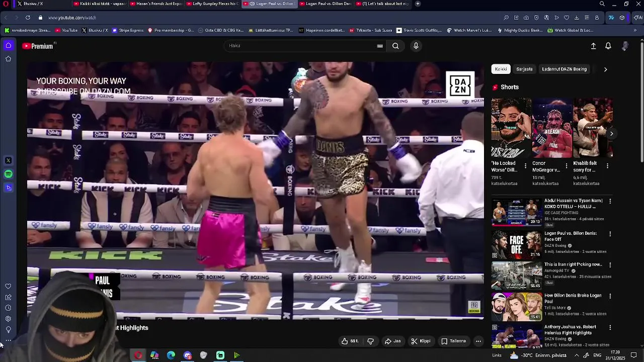Switch to Lefty Gunplay browser tab
Screen dimensions: 644x362
click(213, 4)
